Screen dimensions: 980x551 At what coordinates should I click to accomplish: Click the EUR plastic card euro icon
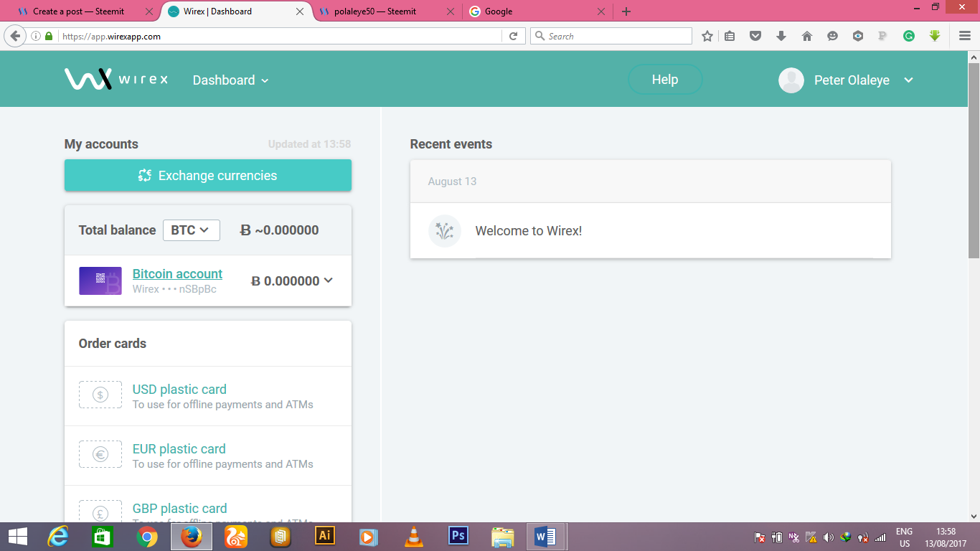[x=100, y=454]
